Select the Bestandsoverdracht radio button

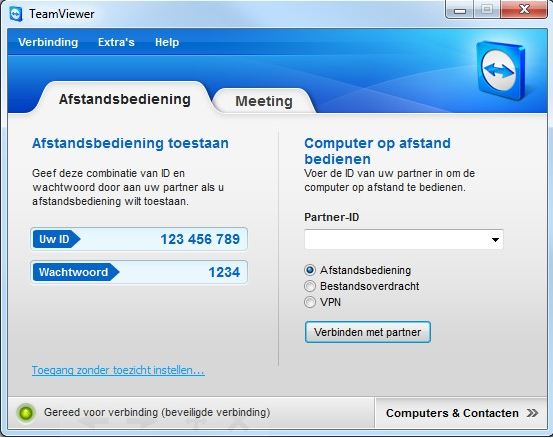click(310, 286)
